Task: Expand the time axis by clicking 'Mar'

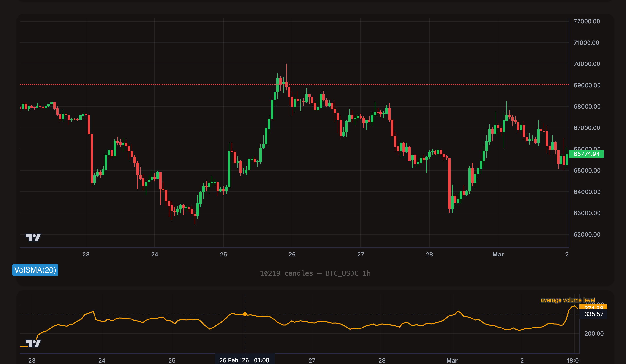Action: click(x=498, y=254)
